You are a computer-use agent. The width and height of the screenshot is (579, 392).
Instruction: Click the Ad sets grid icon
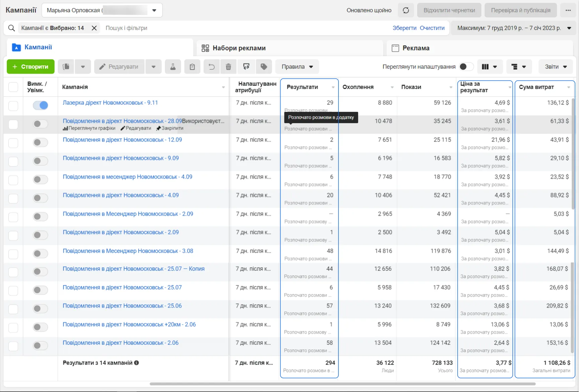click(205, 48)
